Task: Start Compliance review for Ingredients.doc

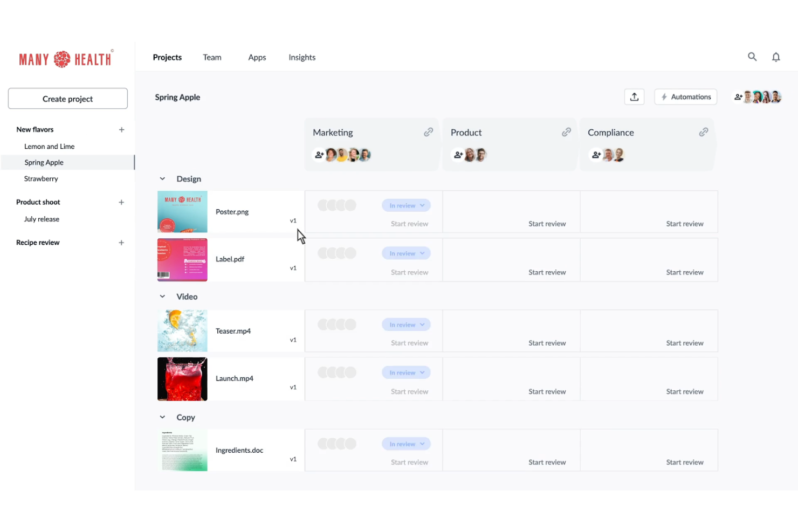Action: tap(685, 462)
